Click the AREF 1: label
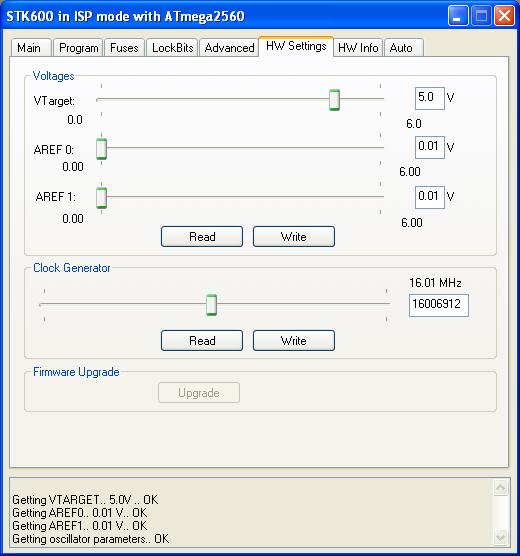This screenshot has height=556, width=520. click(x=56, y=197)
